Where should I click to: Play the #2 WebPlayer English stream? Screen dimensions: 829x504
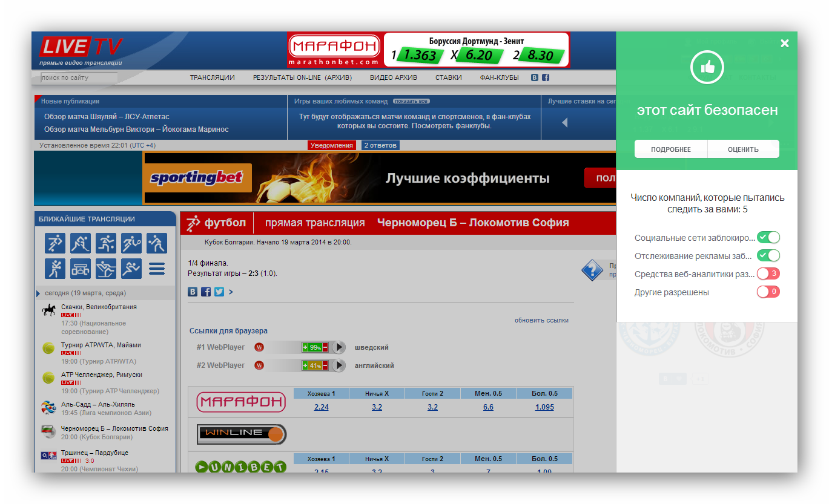click(x=340, y=365)
